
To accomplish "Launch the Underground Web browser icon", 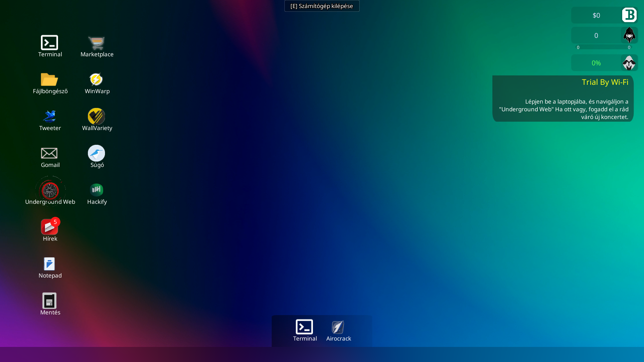I will [50, 191].
